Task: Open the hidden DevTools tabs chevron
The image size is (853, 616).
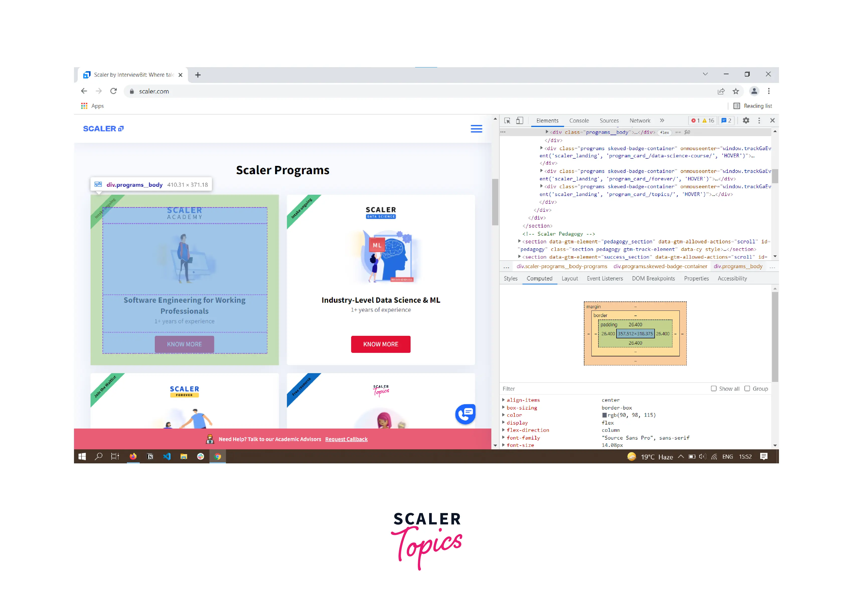Action: (x=662, y=121)
